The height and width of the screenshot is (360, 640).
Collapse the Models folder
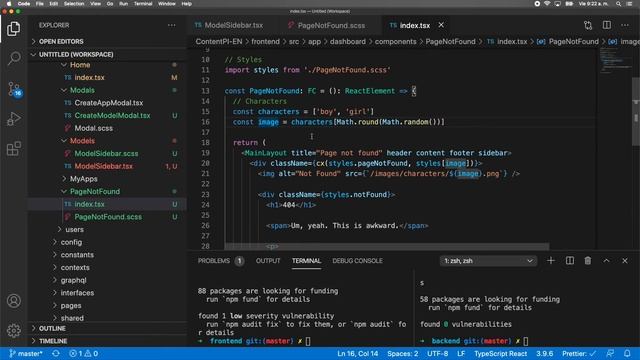pyautogui.click(x=82, y=141)
